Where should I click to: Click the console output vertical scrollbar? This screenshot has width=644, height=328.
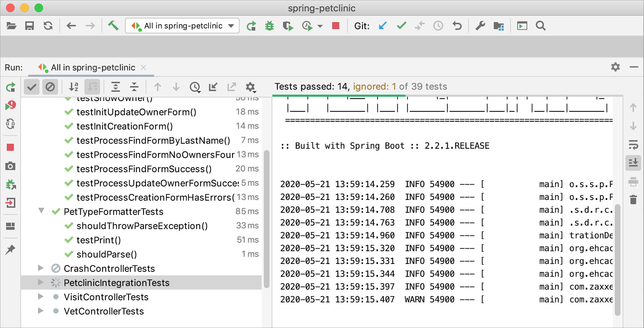[618, 260]
